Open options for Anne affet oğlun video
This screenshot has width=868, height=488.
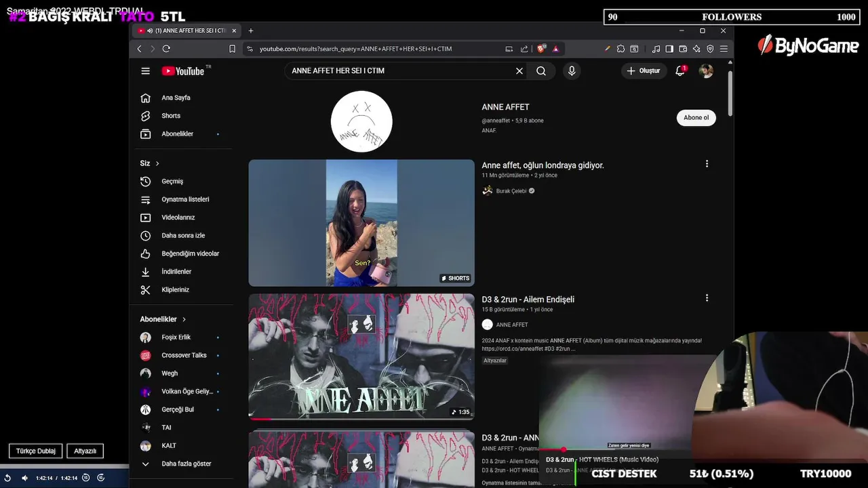(x=707, y=164)
